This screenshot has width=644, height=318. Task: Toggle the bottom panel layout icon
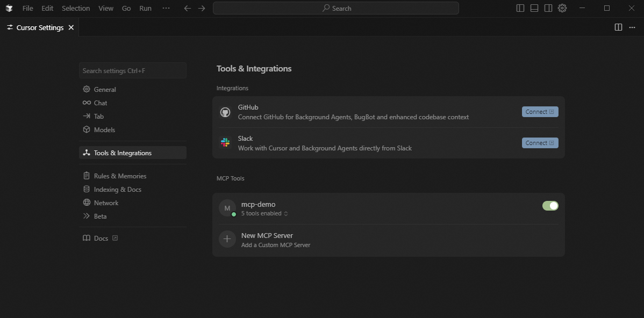(534, 8)
